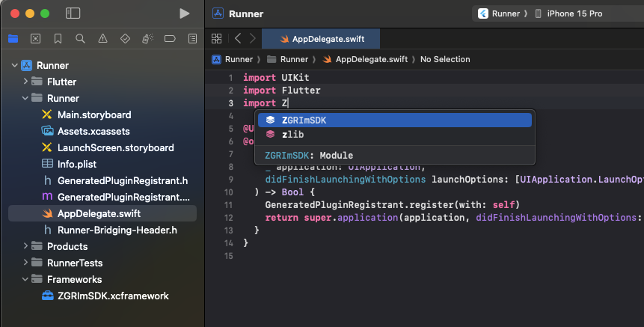Collapse the Runner group folder

tap(25, 98)
